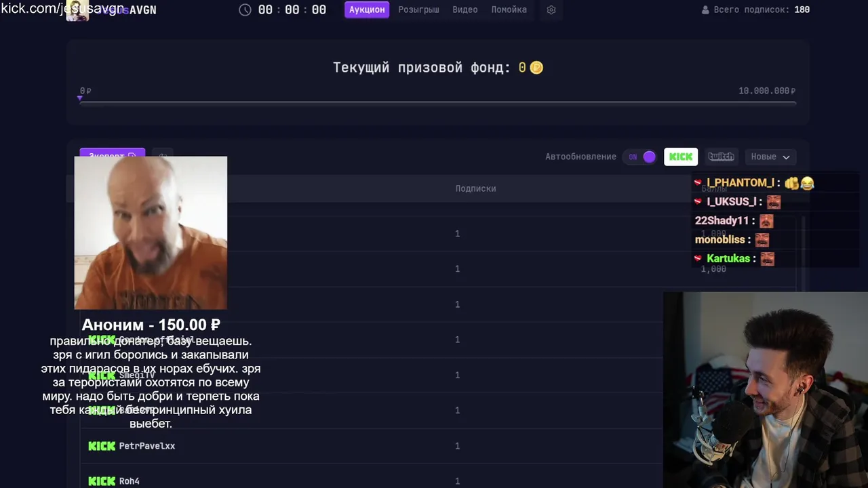Click the Подписки column header
Image resolution: width=868 pixels, height=488 pixels.
(475, 188)
